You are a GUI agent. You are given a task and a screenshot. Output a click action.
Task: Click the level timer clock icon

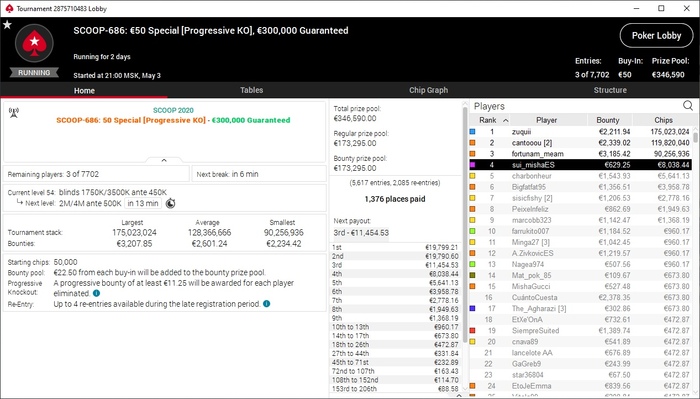[171, 204]
